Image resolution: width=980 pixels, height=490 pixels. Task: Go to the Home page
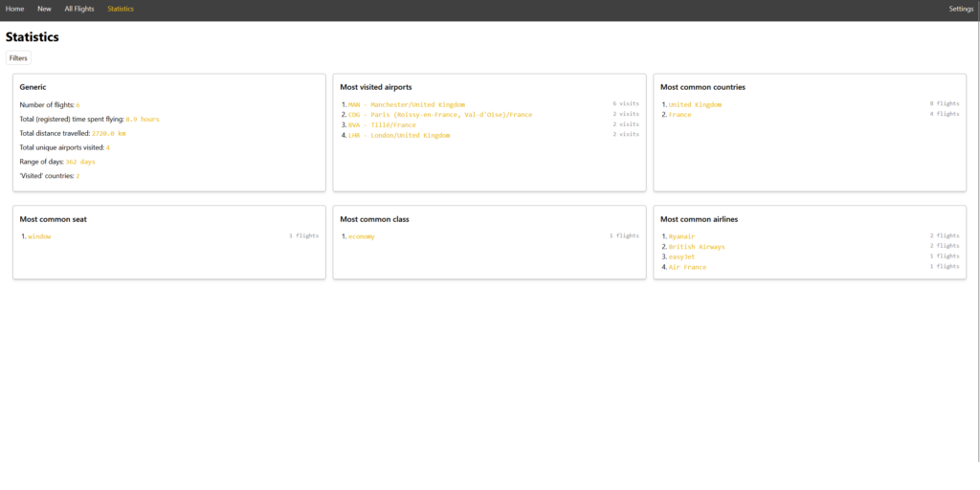coord(15,9)
